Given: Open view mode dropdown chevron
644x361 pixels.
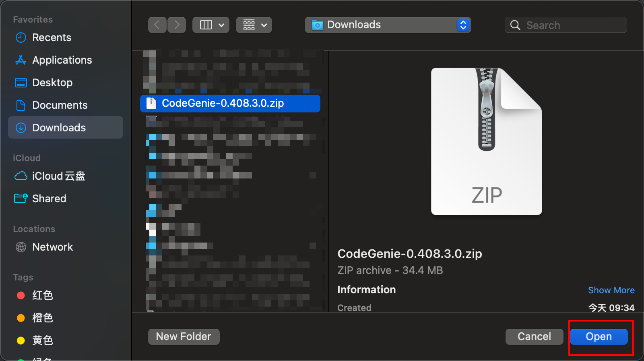Looking at the screenshot, I should pyautogui.click(x=221, y=25).
